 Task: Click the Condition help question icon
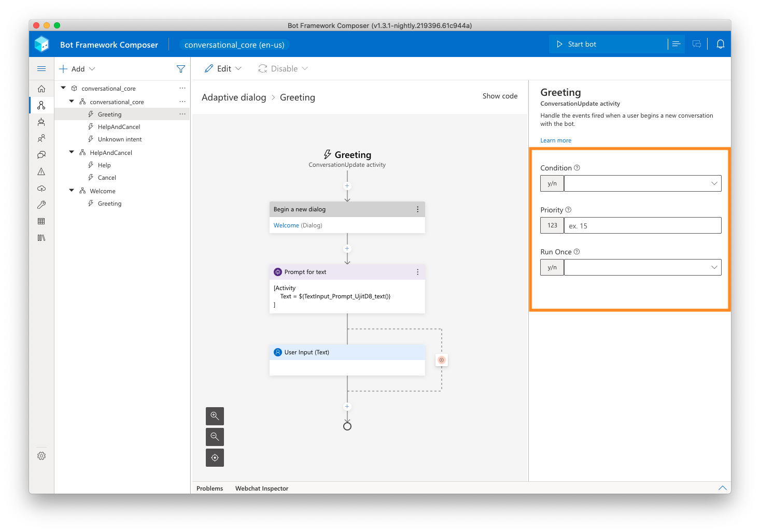[x=577, y=168]
